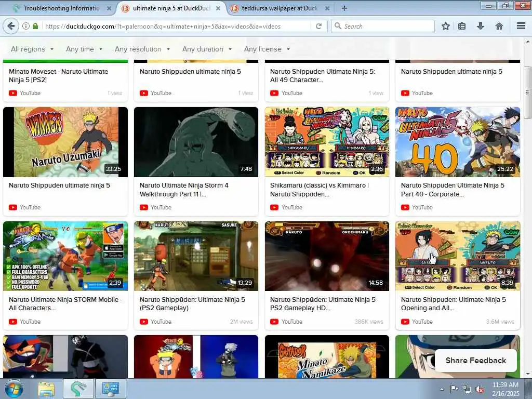Open Shikamaru (classic) vs Kimimaro title link
Viewport: 532px width, 399px height.
click(320, 190)
